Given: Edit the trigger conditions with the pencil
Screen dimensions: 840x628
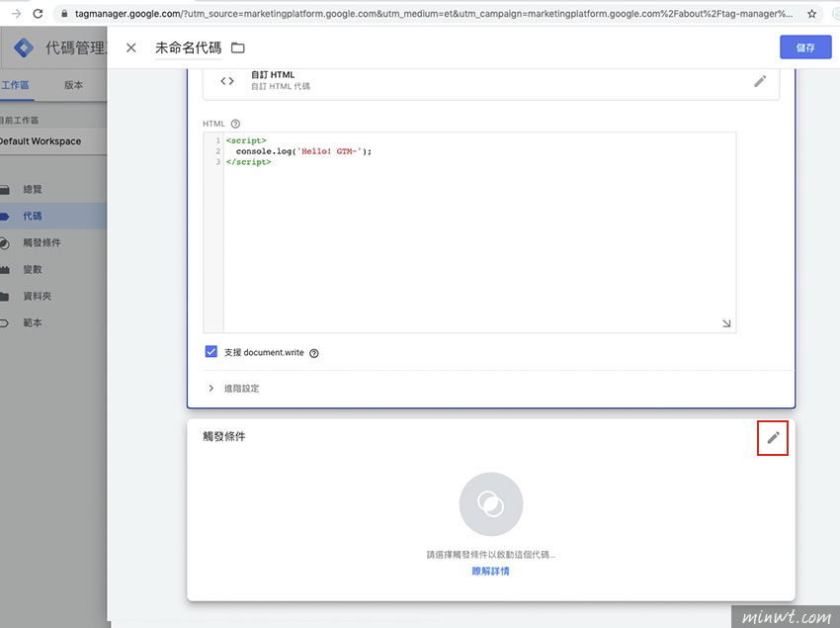Looking at the screenshot, I should pyautogui.click(x=773, y=437).
